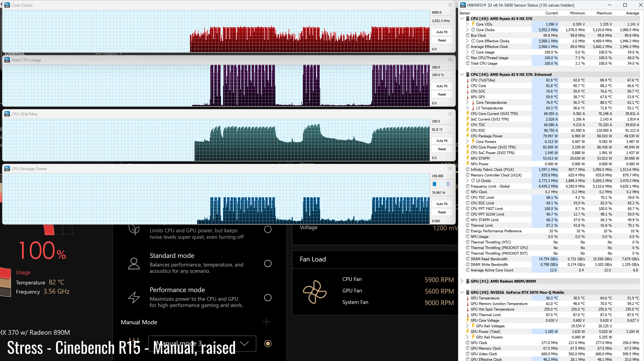This screenshot has width=644, height=361.
Task: Click the lightning icon of NPU Power row
Action: tap(468, 164)
